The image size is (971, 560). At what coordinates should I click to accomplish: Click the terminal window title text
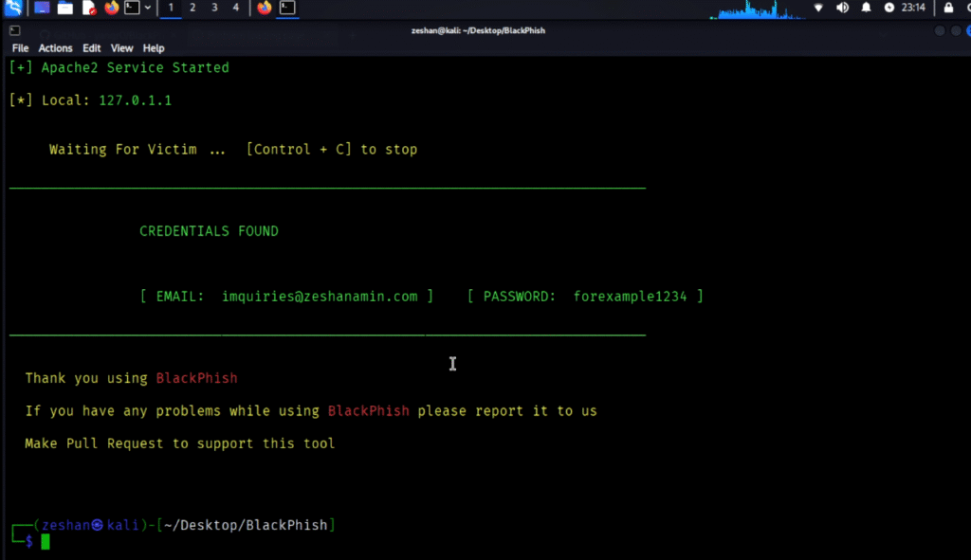(478, 30)
